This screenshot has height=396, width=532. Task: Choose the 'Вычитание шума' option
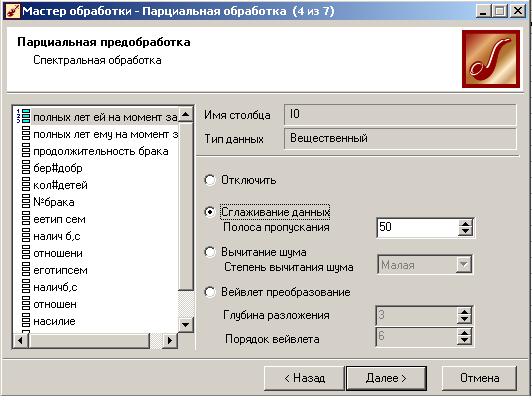click(210, 252)
